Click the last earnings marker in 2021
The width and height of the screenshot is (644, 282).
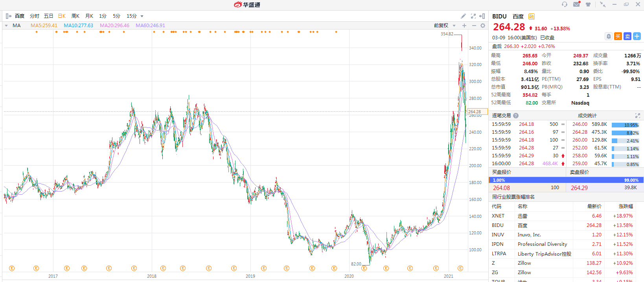click(x=461, y=268)
